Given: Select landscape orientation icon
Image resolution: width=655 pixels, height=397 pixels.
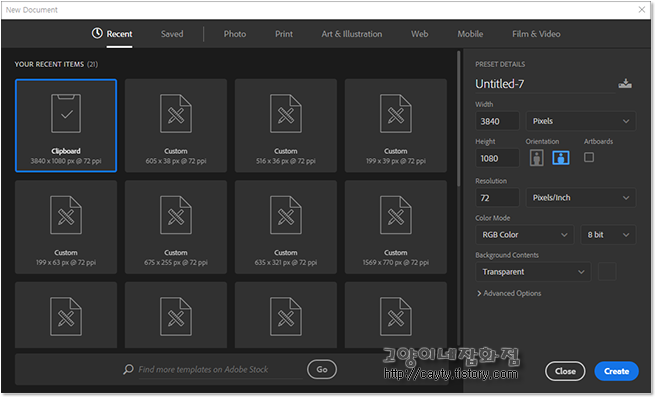Looking at the screenshot, I should [561, 158].
